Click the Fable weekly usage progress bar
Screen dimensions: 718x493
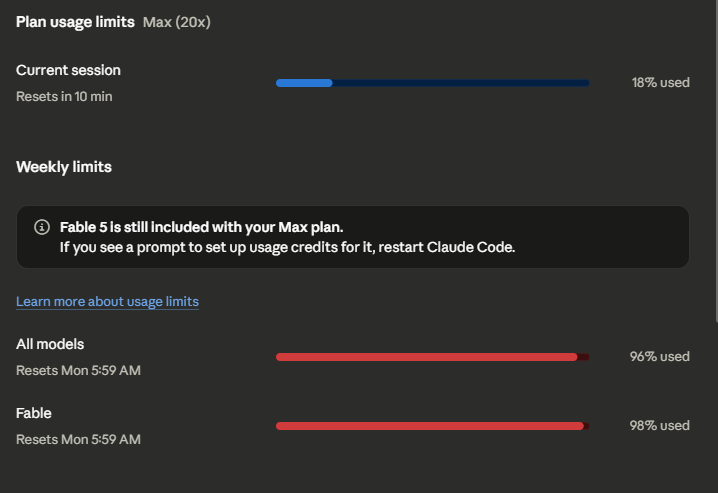(432, 426)
